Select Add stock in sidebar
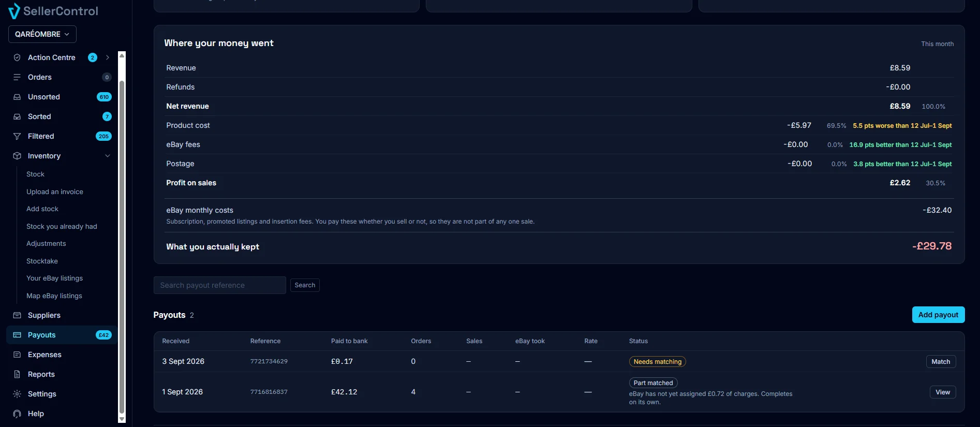This screenshot has width=980, height=427. 42,209
